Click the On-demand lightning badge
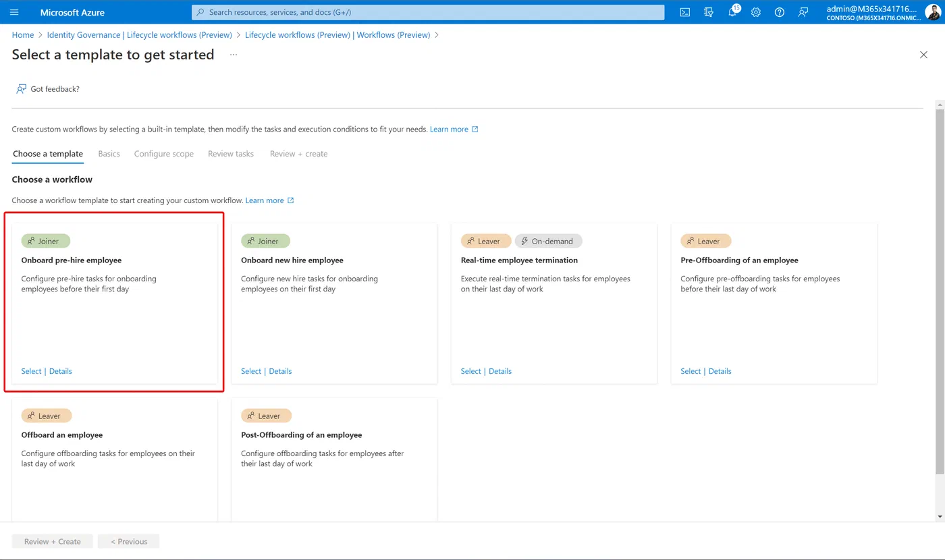The width and height of the screenshot is (945, 560). [x=548, y=241]
